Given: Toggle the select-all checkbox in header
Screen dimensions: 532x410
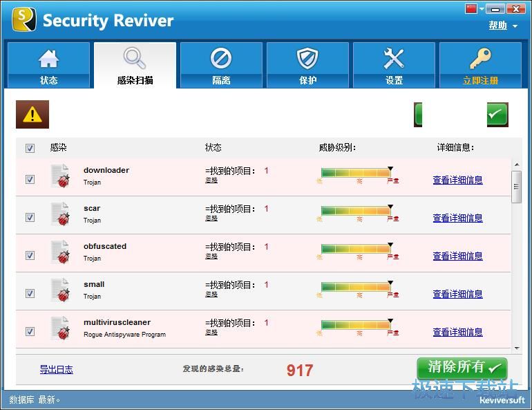Looking at the screenshot, I should pyautogui.click(x=30, y=148).
